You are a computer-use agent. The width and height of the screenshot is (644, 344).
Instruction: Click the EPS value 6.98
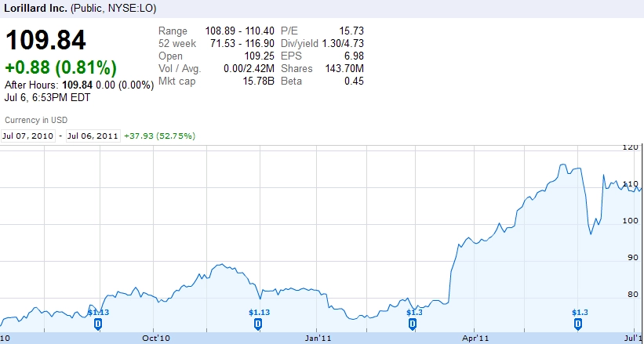coord(355,56)
